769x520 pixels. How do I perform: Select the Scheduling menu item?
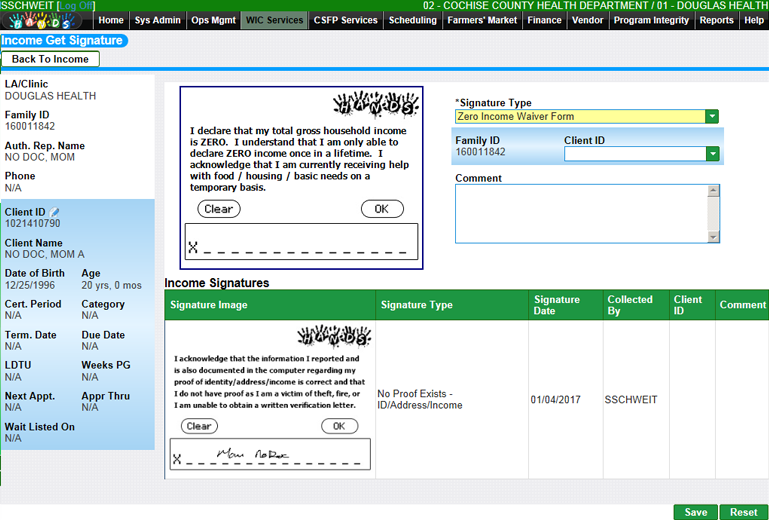tap(412, 20)
